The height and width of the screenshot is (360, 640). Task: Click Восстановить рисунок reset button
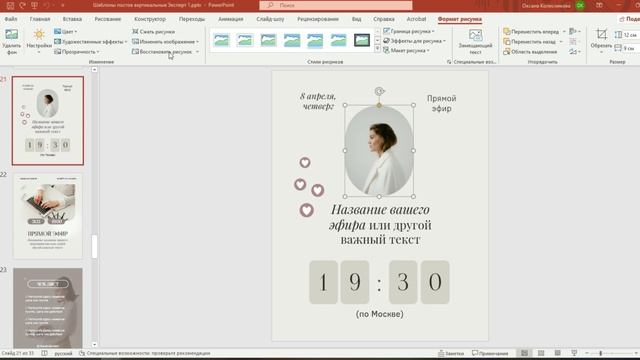pyautogui.click(x=162, y=52)
